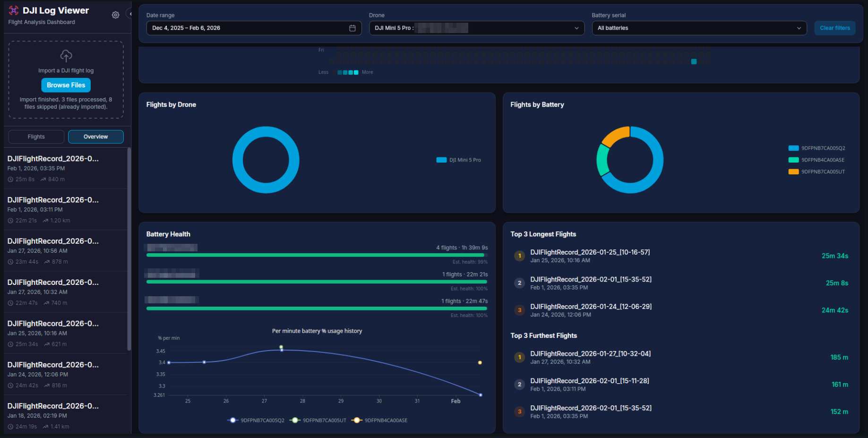Screen dimensions: 868x438
Task: Click the upload cloud icon above Browse Files
Action: 66,56
